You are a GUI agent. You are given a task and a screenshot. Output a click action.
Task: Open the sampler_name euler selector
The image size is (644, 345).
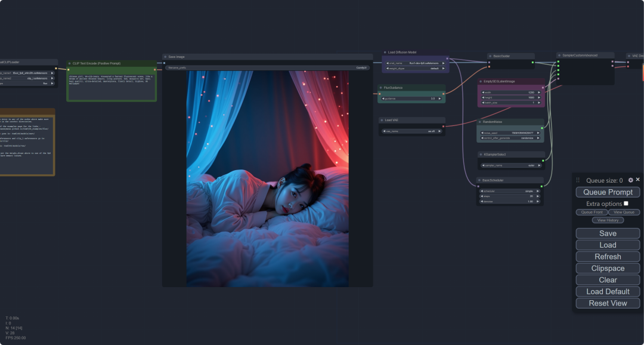pos(512,165)
